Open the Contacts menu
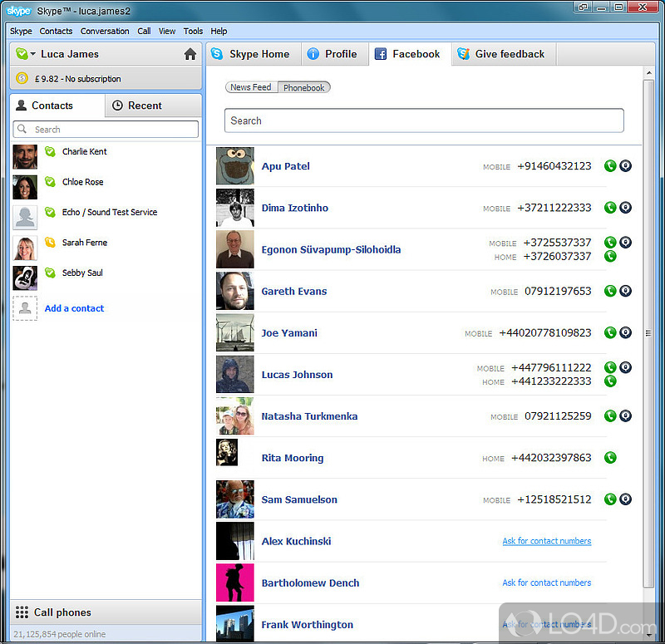The width and height of the screenshot is (665, 644). tap(56, 31)
